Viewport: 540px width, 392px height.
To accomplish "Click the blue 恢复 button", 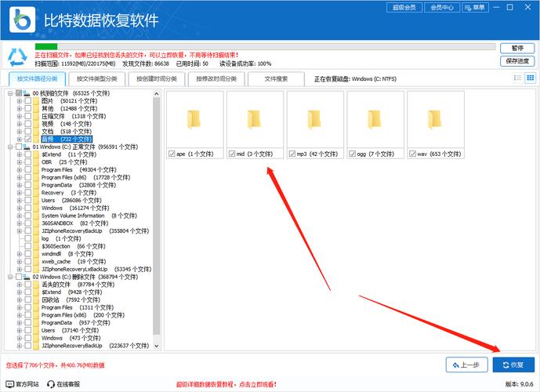I will 513,365.
